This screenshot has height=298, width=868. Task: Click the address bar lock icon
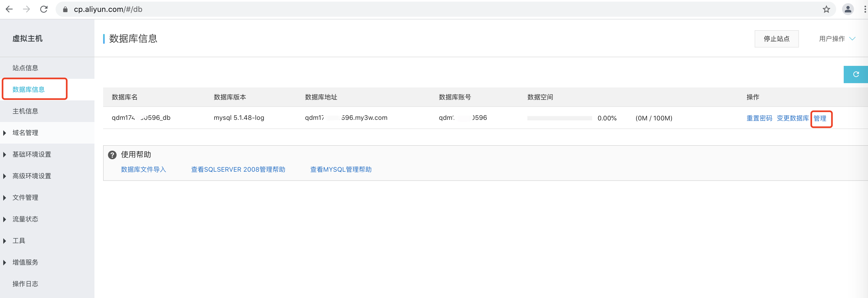coord(65,9)
